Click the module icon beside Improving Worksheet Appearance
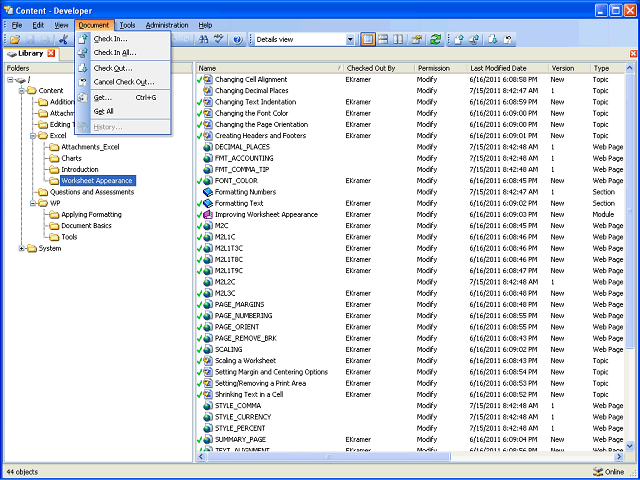The image size is (640, 480). click(208, 214)
